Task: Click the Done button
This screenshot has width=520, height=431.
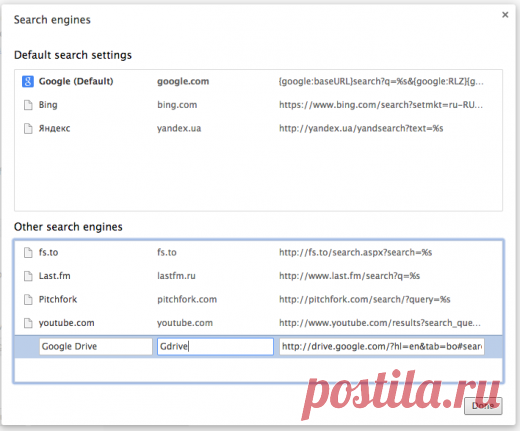Action: click(483, 406)
